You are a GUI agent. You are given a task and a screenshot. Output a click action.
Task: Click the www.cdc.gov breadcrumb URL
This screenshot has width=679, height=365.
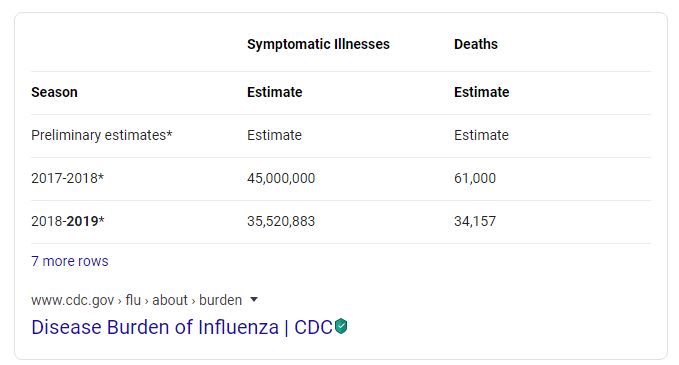(x=72, y=300)
